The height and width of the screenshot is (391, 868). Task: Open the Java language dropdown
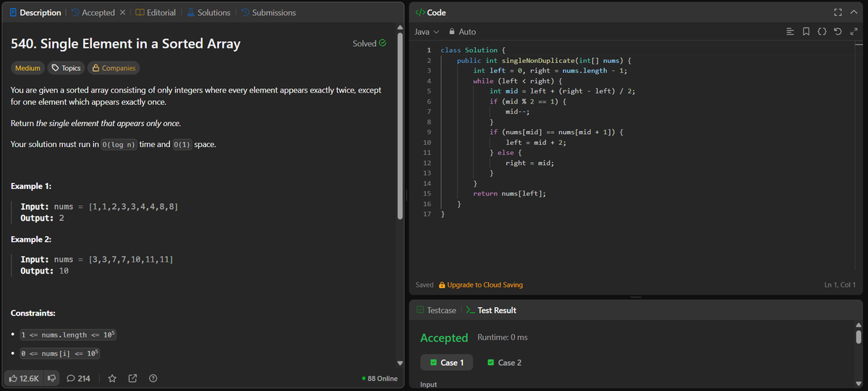[427, 32]
